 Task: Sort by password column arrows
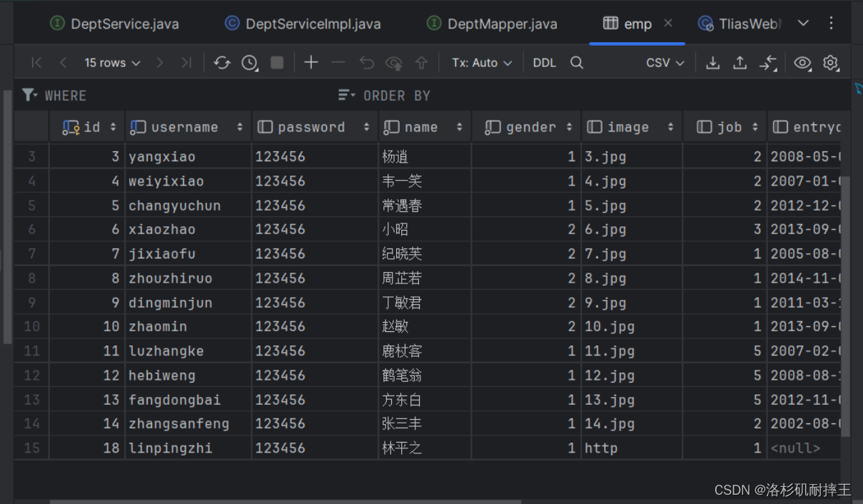coord(366,127)
